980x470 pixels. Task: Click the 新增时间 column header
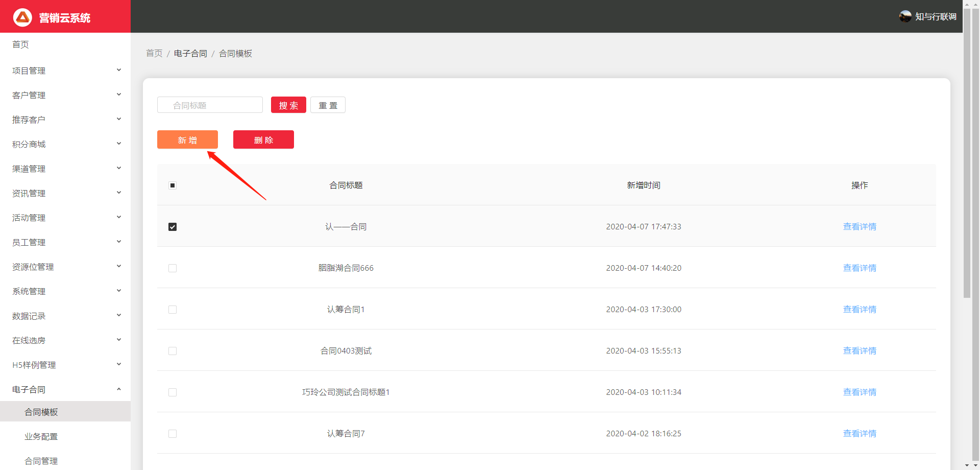pos(644,185)
